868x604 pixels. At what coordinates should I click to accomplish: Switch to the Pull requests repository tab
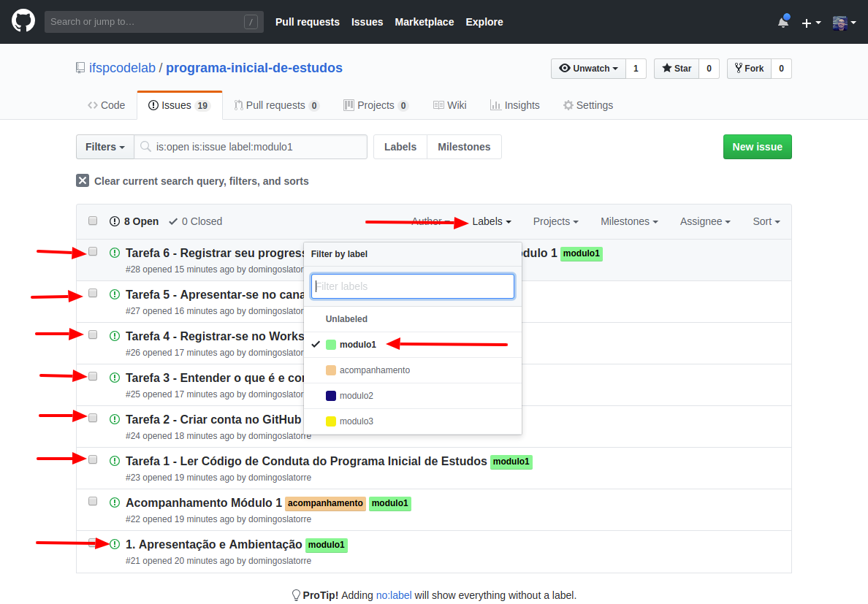click(277, 105)
